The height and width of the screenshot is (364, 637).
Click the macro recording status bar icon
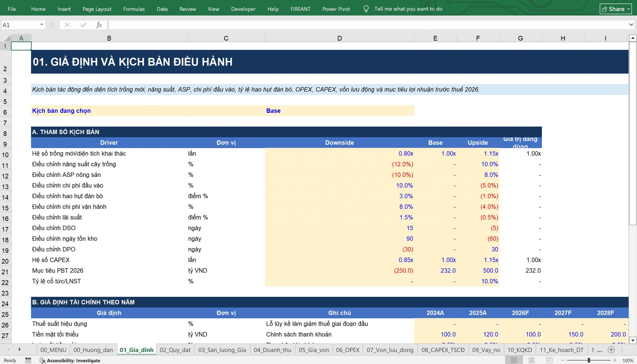tap(28, 360)
